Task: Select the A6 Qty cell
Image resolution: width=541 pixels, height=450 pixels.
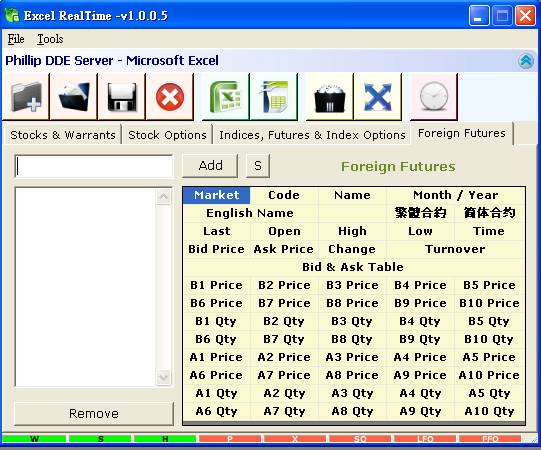Action: (216, 411)
